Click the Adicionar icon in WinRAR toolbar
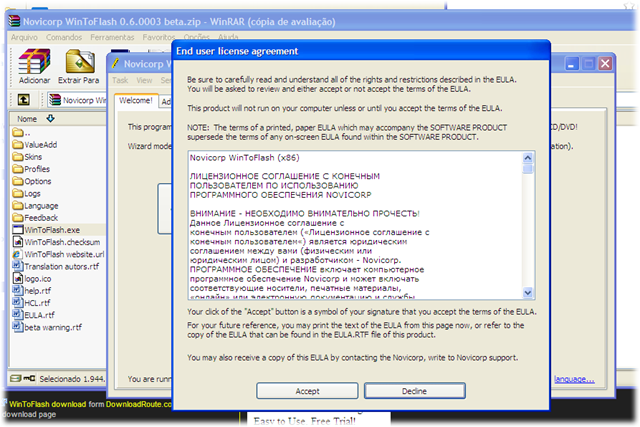This screenshot has height=427, width=640. click(x=35, y=66)
